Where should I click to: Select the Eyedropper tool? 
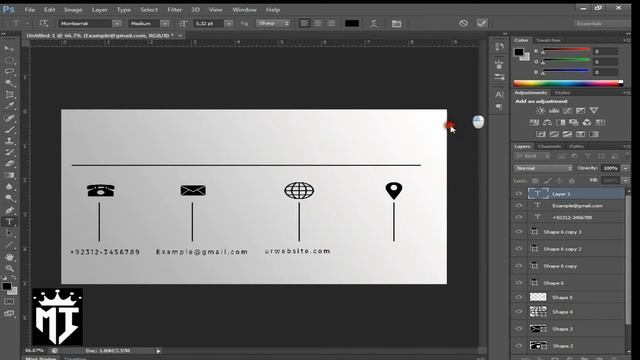pos(9,106)
